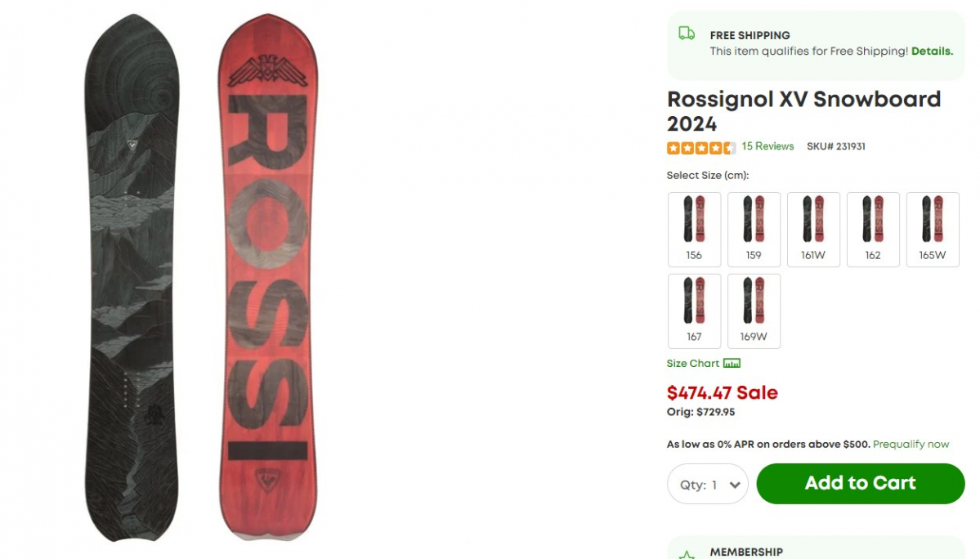Image resolution: width=980 pixels, height=559 pixels.
Task: Open the Qty quantity dropdown
Action: coord(708,484)
